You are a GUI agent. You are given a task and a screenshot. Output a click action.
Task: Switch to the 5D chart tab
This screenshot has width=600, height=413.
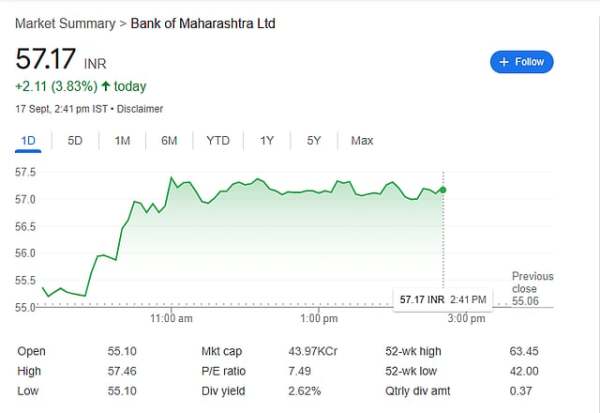click(x=75, y=141)
